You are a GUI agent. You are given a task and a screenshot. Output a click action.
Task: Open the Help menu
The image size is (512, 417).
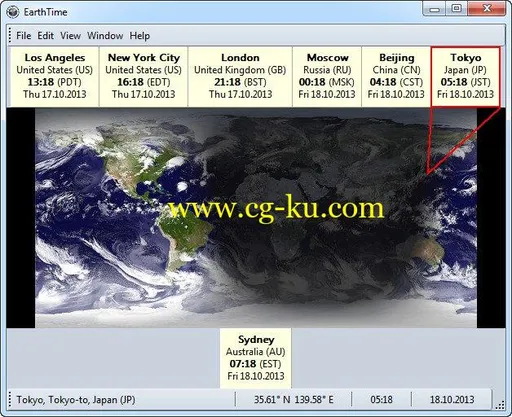(140, 35)
